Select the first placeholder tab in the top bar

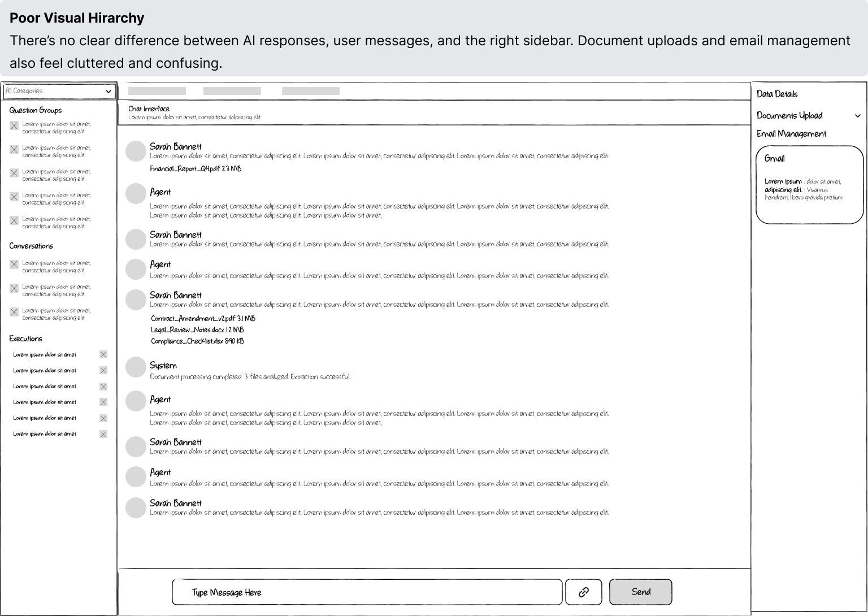(157, 91)
